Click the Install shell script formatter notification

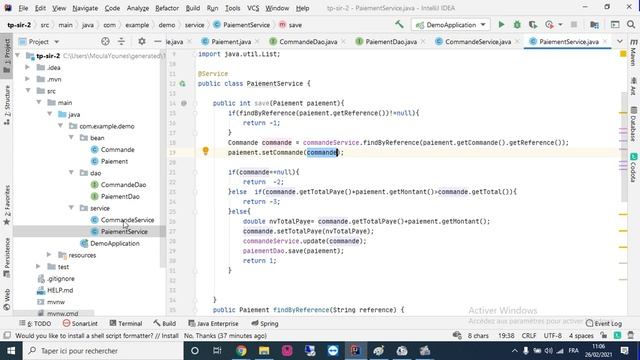(x=170, y=336)
